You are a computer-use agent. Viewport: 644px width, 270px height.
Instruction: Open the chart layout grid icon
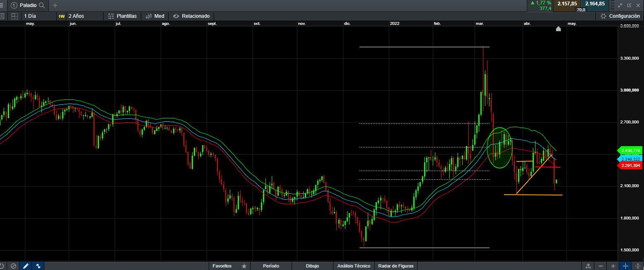click(14, 16)
